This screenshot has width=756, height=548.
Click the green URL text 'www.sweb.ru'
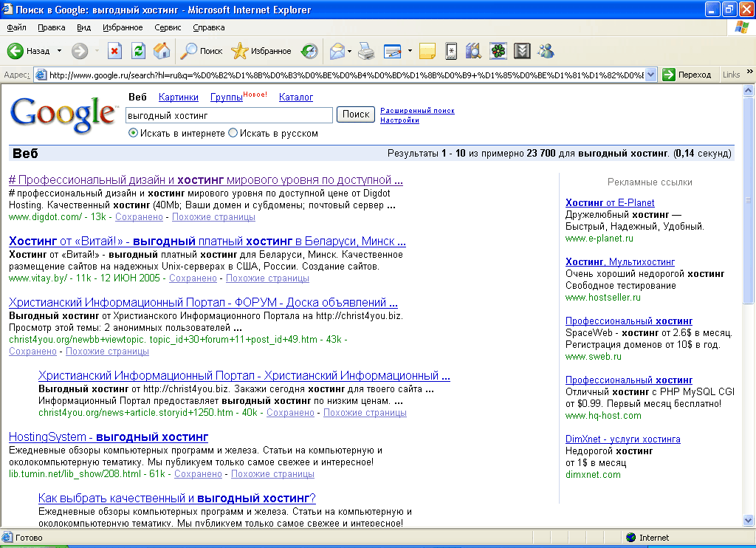(594, 357)
